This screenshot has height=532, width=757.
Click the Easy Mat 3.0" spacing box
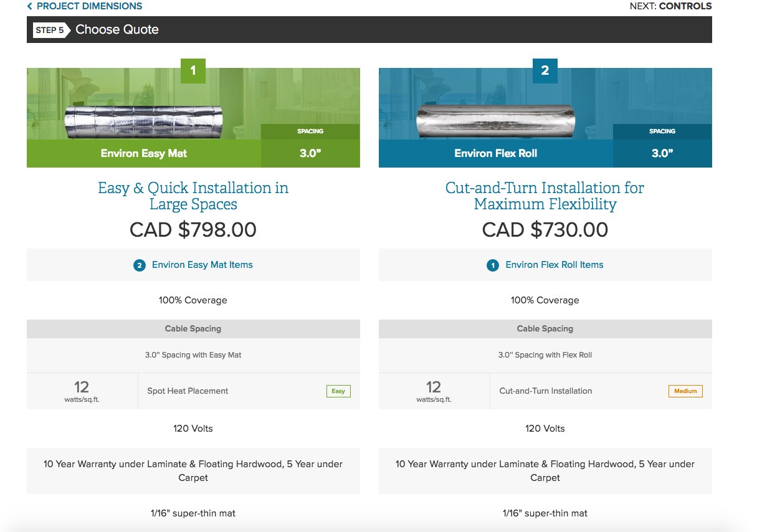coord(310,146)
